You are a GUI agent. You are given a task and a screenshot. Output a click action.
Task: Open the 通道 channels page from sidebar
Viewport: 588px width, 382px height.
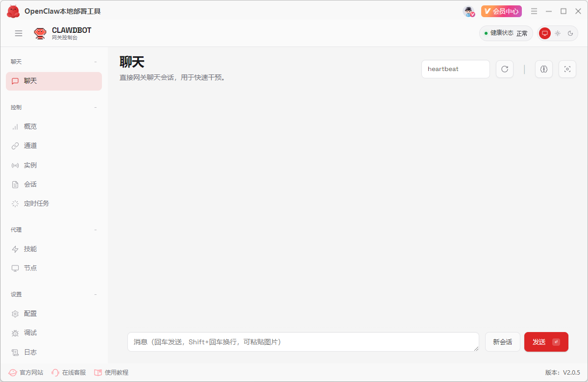pos(29,145)
